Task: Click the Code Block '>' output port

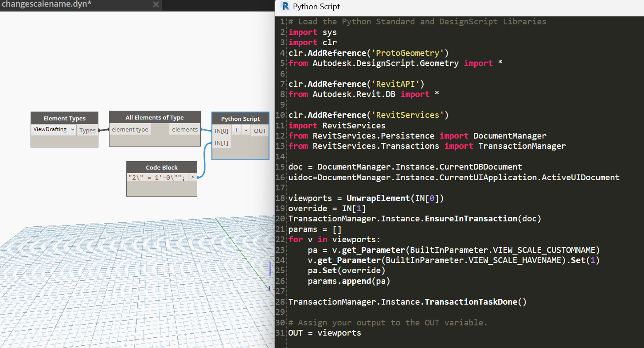Action: click(193, 178)
